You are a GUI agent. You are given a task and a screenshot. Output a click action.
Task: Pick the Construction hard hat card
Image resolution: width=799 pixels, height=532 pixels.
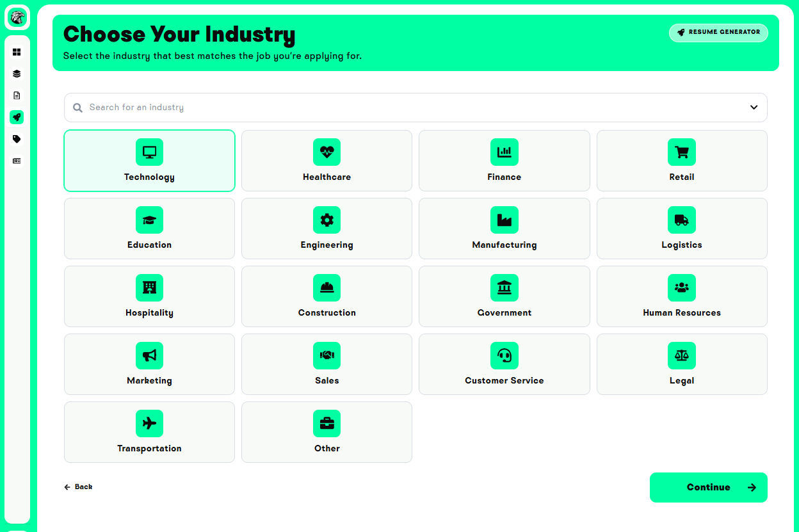coord(327,296)
